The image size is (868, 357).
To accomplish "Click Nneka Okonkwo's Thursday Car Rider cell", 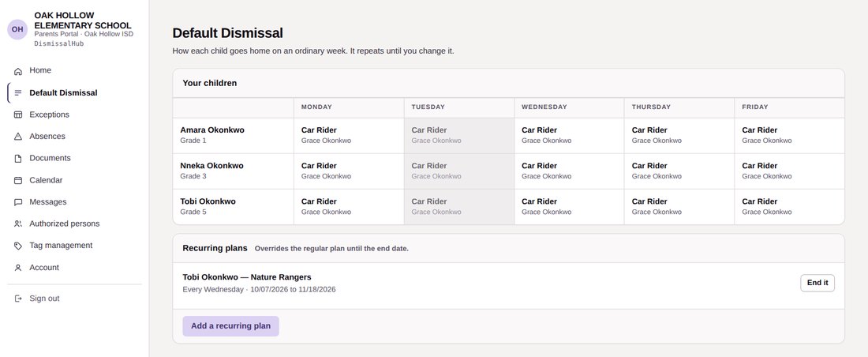I will 679,171.
